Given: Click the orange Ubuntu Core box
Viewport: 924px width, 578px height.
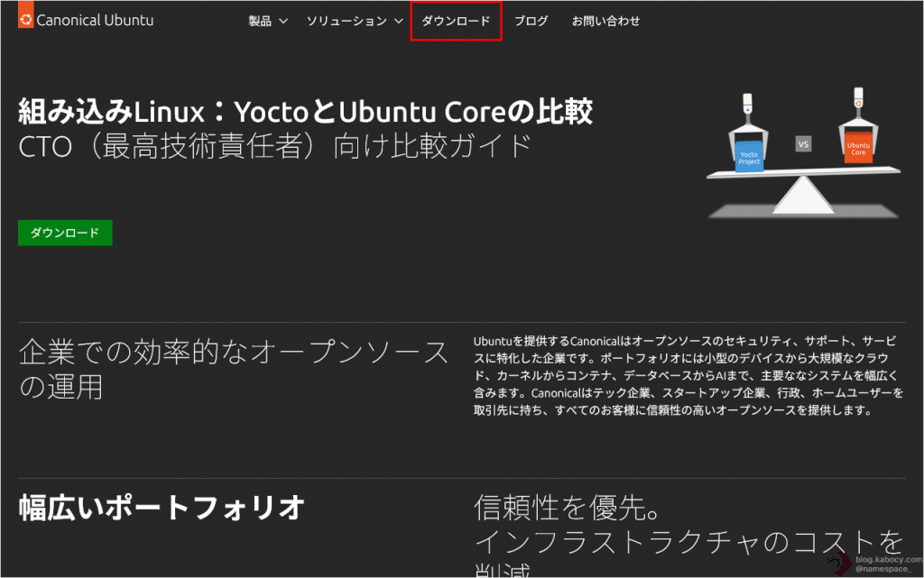Looking at the screenshot, I should [x=857, y=147].
